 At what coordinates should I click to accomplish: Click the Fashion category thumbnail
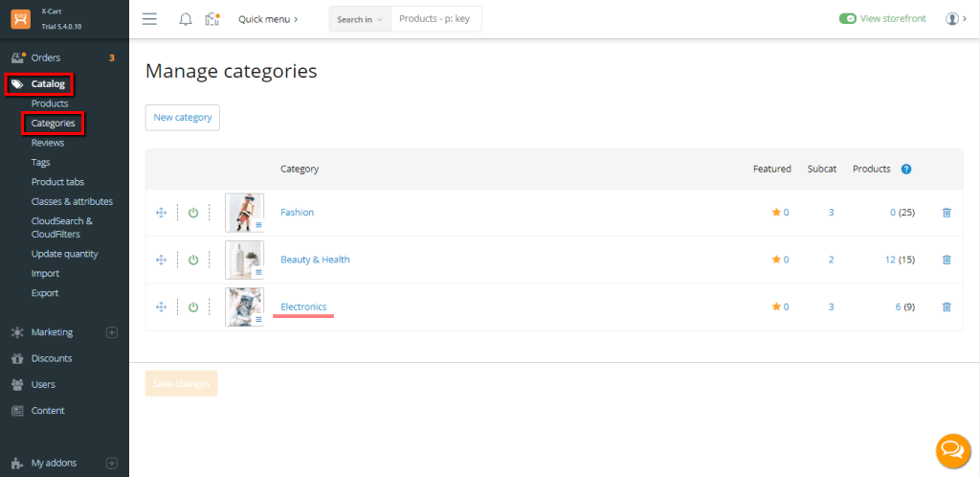tap(244, 212)
